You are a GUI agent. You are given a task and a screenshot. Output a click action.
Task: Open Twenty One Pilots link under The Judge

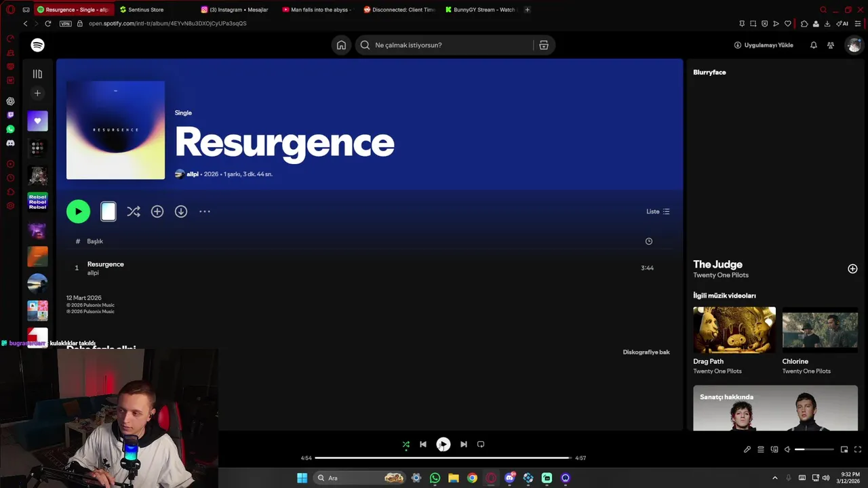(721, 275)
